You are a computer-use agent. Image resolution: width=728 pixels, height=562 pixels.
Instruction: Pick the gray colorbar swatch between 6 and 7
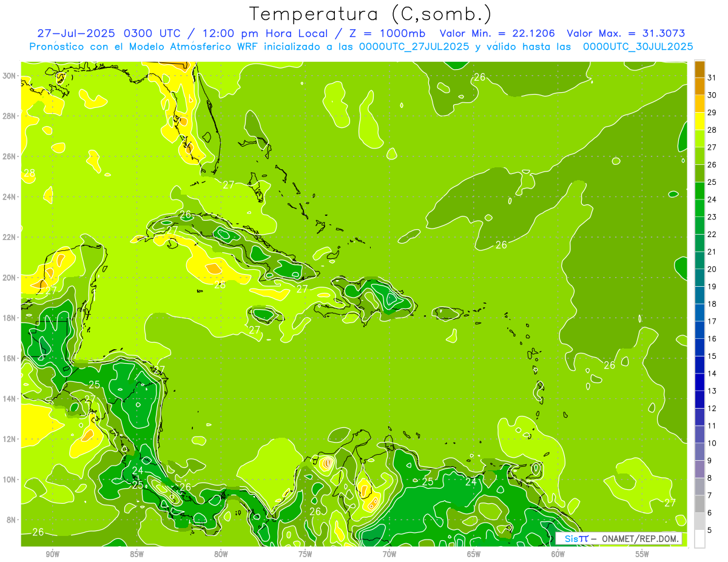click(x=700, y=504)
